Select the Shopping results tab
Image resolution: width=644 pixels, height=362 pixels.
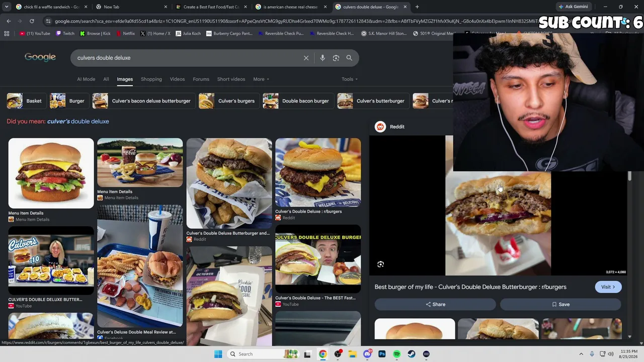pos(151,79)
